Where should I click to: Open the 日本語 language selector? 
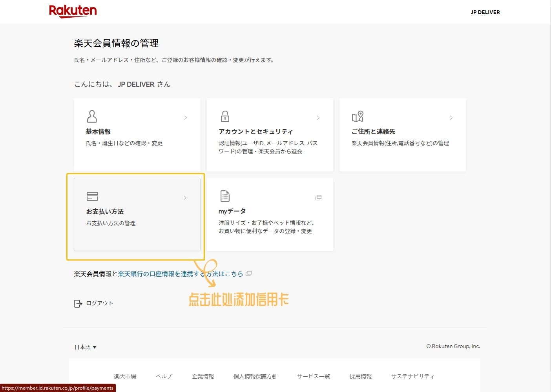coord(86,347)
